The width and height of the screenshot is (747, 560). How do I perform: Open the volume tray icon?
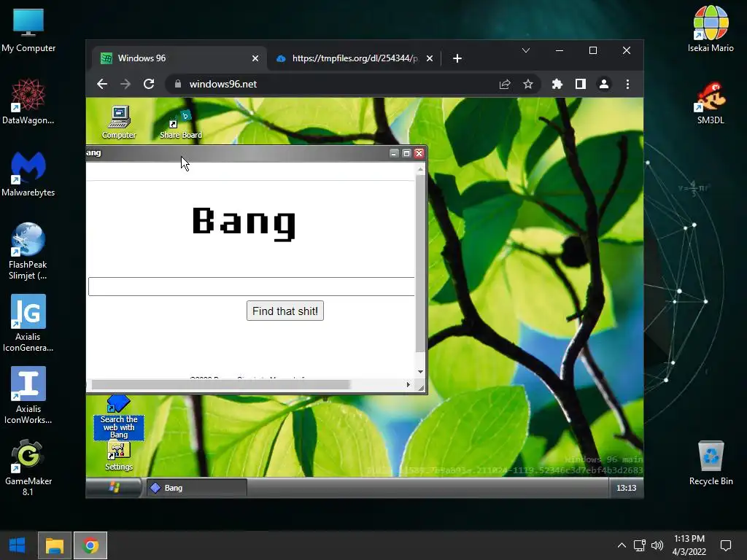click(657, 545)
